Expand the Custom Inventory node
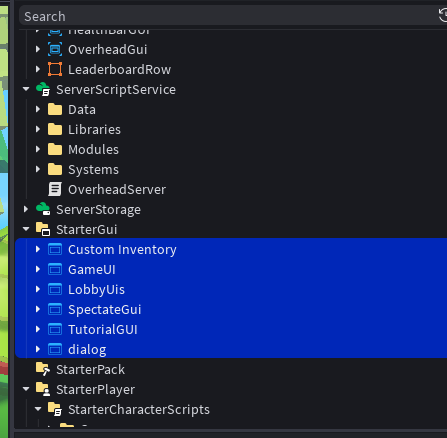The height and width of the screenshot is (438, 447). [x=38, y=249]
